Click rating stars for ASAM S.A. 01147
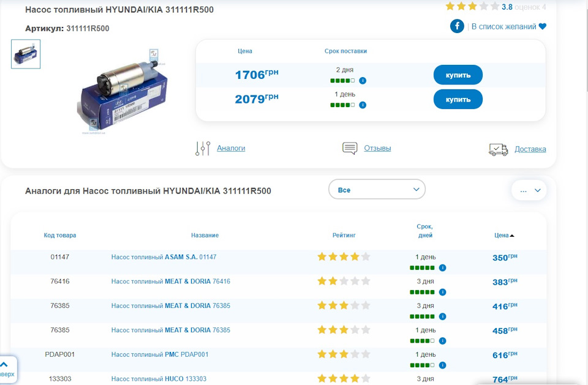This screenshot has height=385, width=588. pyautogui.click(x=344, y=257)
